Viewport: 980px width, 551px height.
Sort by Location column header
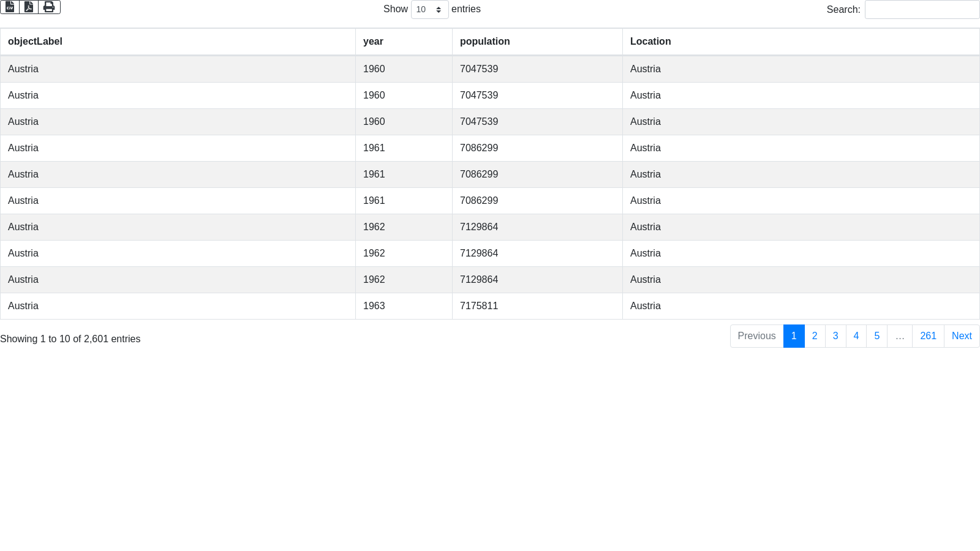(650, 42)
